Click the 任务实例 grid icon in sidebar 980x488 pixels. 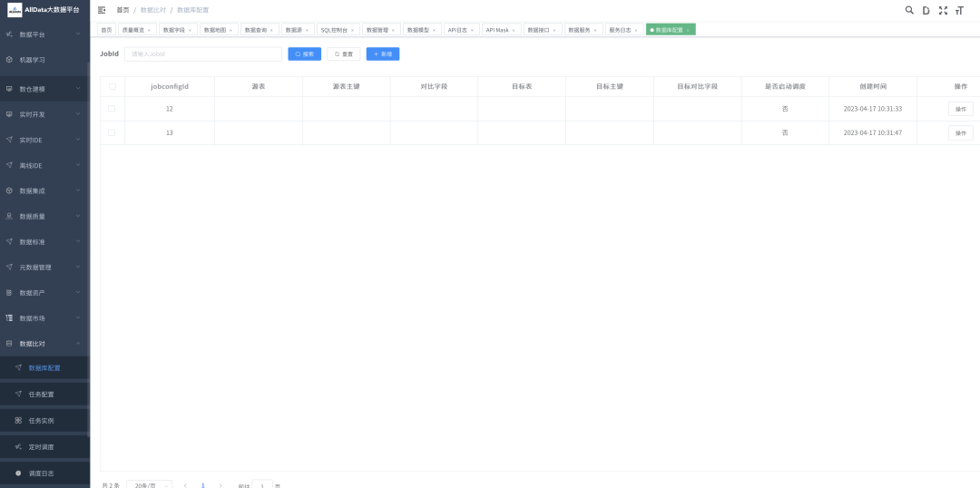coord(18,421)
